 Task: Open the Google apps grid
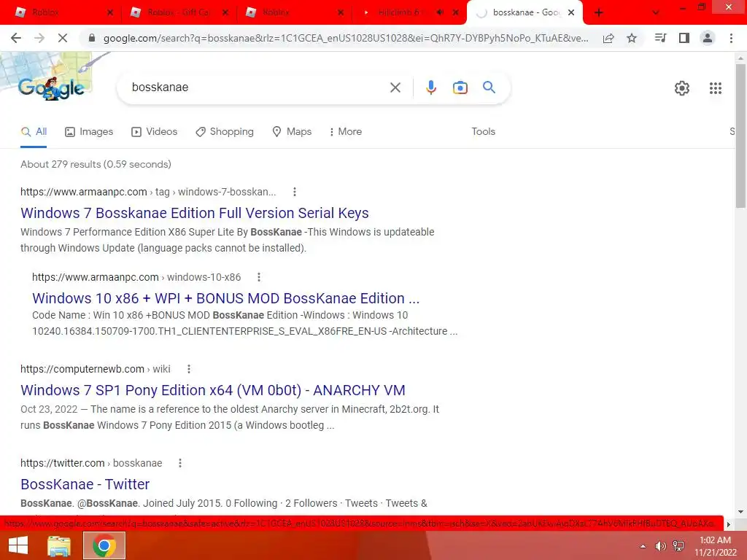coord(715,88)
